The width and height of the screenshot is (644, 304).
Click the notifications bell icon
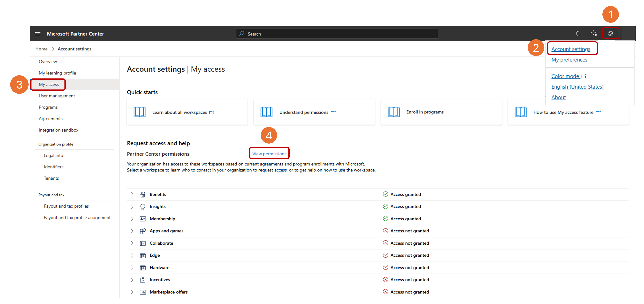[x=578, y=34]
